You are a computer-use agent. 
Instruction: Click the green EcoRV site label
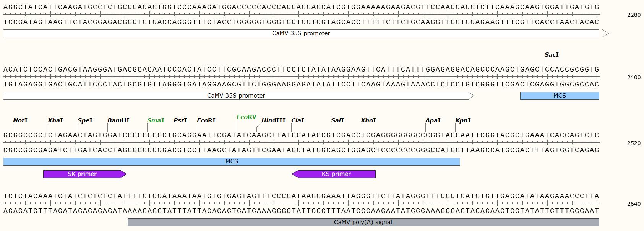click(247, 117)
